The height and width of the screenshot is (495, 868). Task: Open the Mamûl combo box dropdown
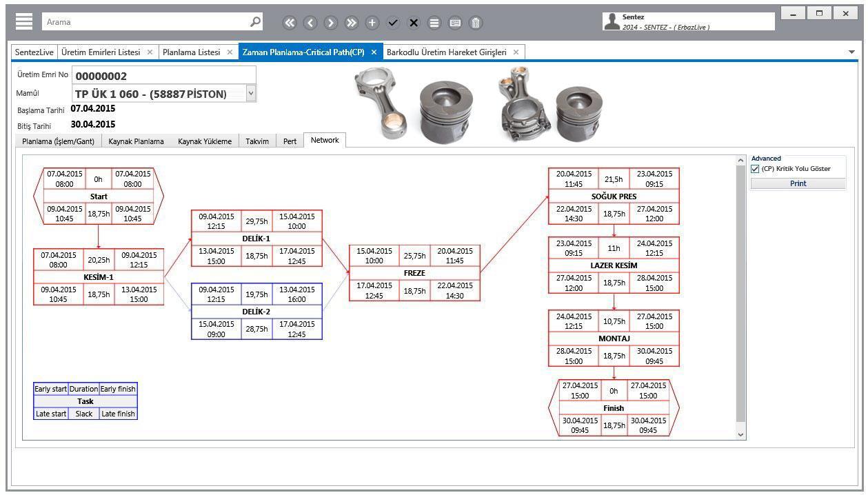pos(250,93)
